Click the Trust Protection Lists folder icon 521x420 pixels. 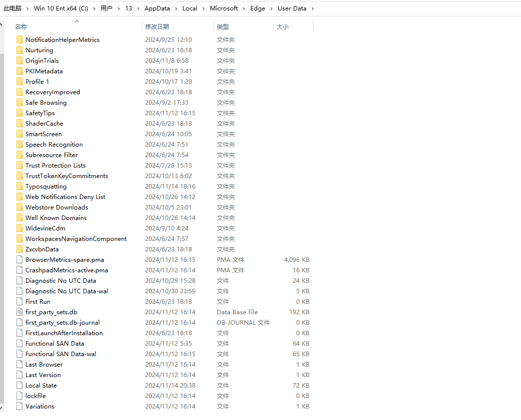pos(19,165)
